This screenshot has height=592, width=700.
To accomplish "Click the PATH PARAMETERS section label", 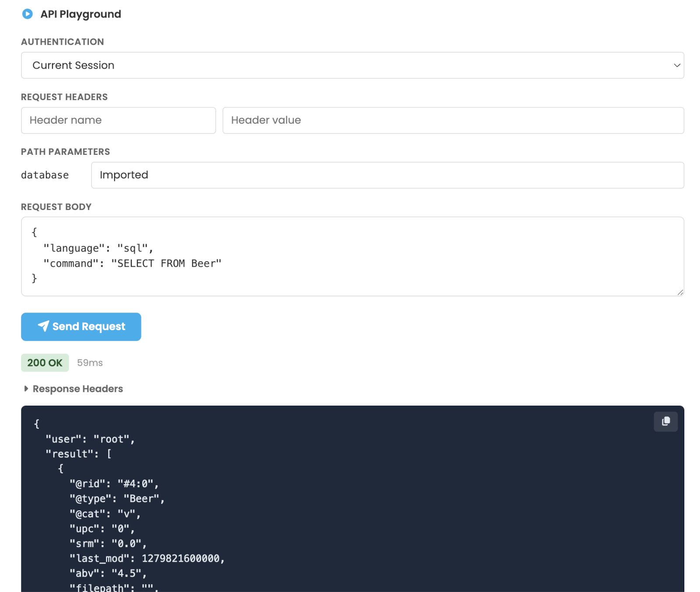I will point(66,152).
